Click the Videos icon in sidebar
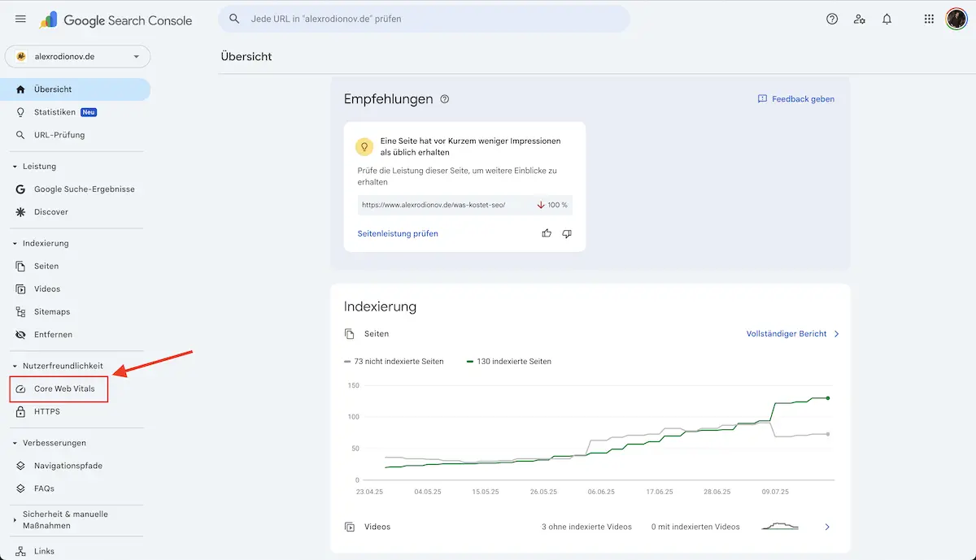The image size is (976, 560). (x=20, y=289)
